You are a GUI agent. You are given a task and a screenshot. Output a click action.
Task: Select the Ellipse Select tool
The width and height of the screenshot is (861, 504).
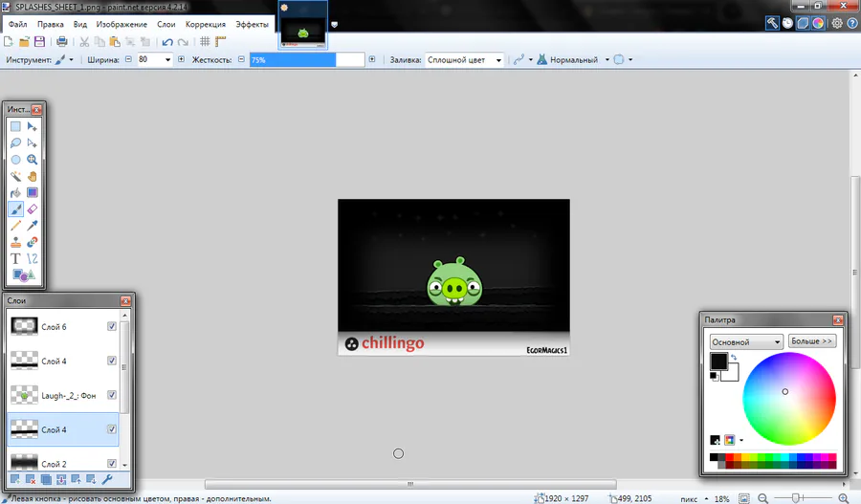pos(15,159)
